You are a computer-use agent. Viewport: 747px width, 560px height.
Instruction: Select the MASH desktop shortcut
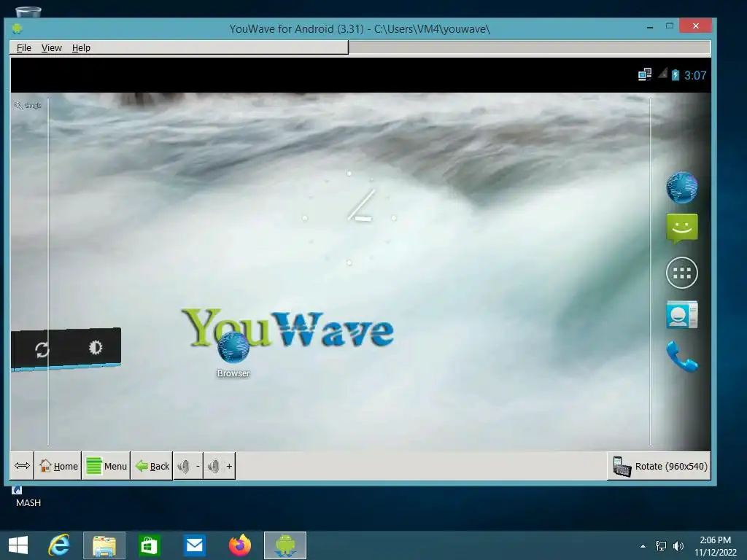(28, 497)
